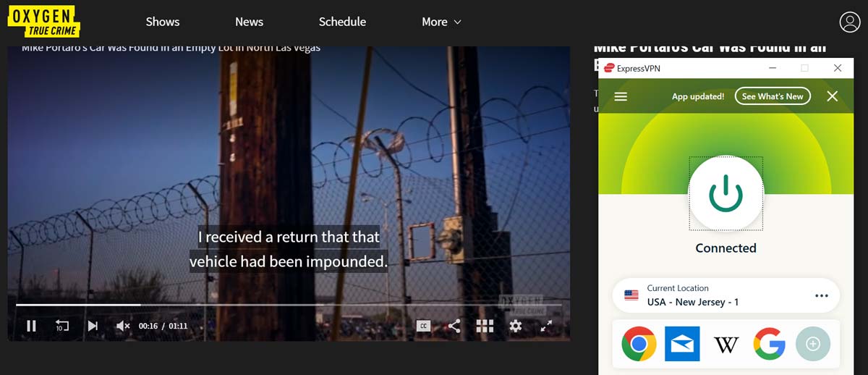Launch the Chrome shortcut in ExpressVPN
The width and height of the screenshot is (868, 375).
[639, 344]
